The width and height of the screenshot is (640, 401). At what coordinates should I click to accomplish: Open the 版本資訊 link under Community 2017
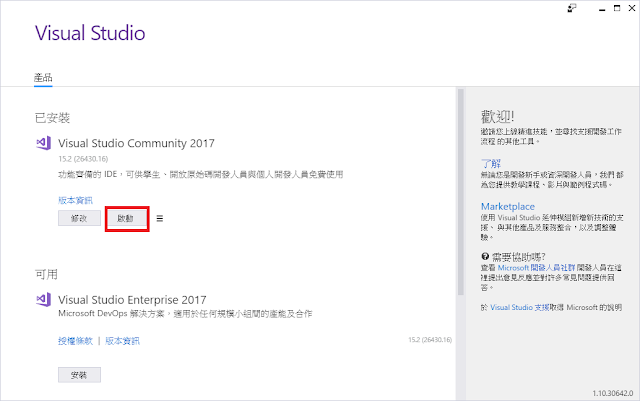pos(75,200)
